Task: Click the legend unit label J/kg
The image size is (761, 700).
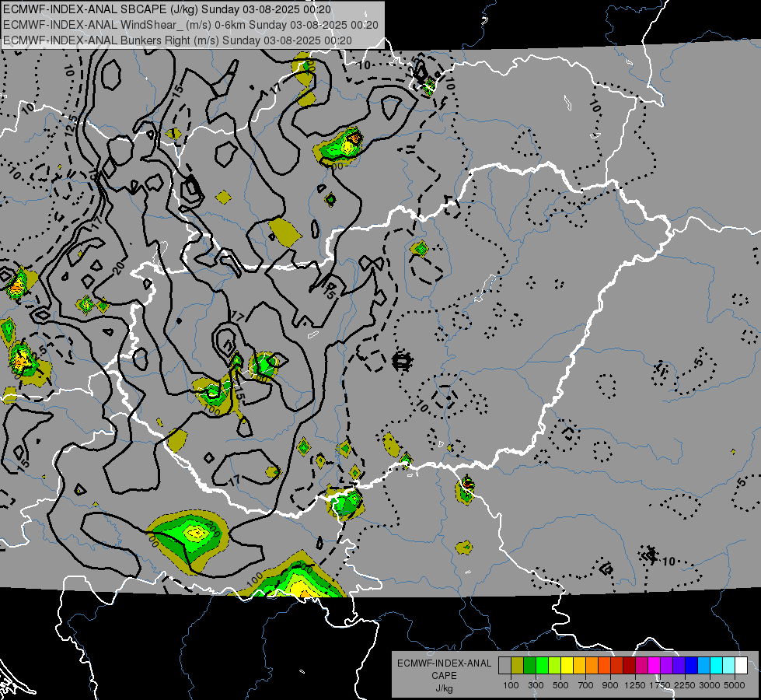Action: coord(444,688)
